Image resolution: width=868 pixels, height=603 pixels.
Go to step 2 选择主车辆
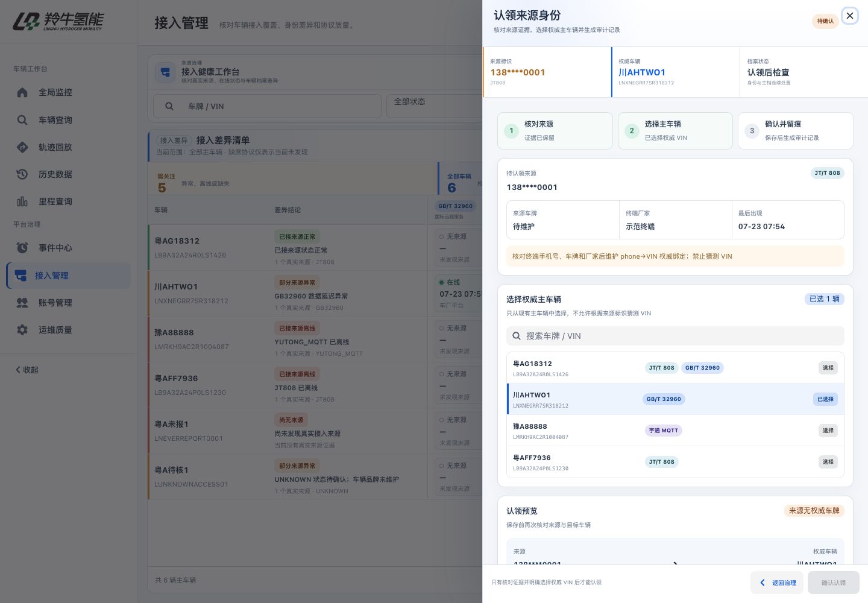[x=675, y=131]
